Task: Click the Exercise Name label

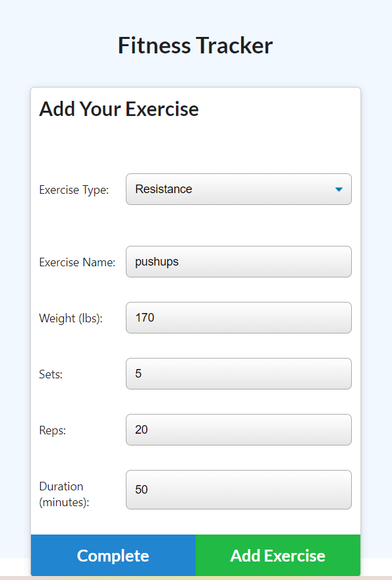Action: tap(78, 262)
